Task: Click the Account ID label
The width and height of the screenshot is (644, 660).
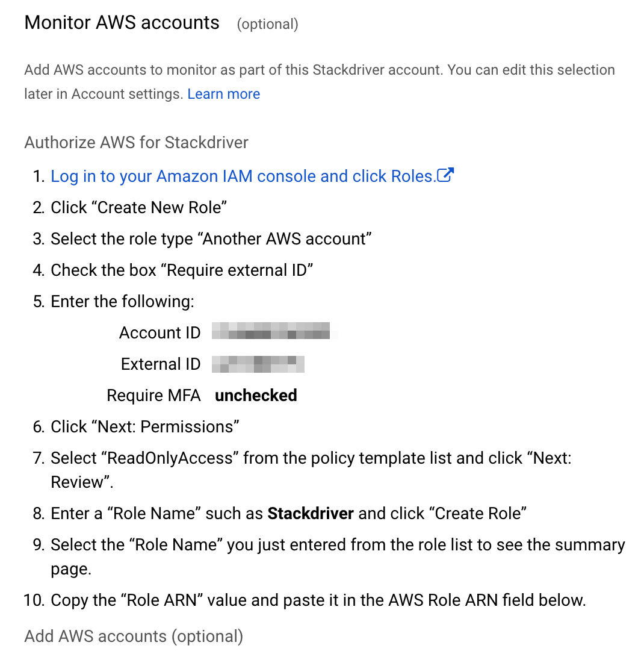Action: tap(160, 332)
